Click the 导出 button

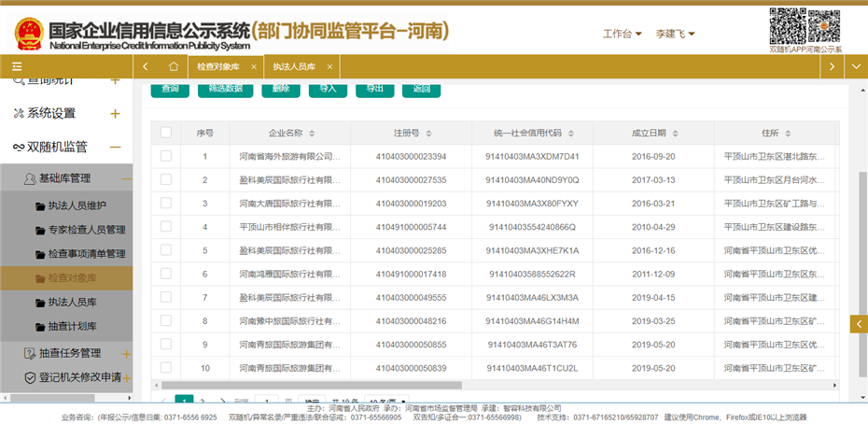(x=375, y=91)
